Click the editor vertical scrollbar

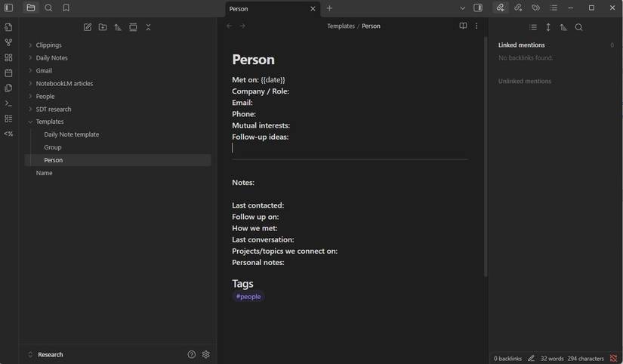(485, 156)
